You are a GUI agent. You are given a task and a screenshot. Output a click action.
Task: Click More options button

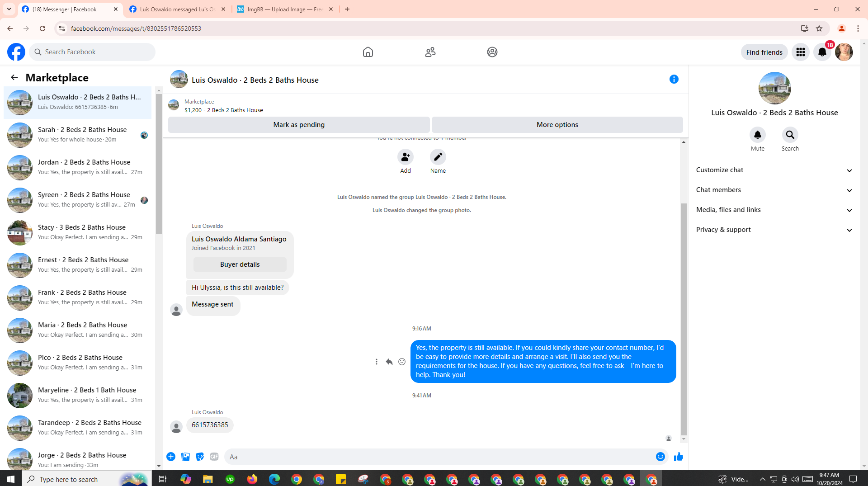pos(557,125)
